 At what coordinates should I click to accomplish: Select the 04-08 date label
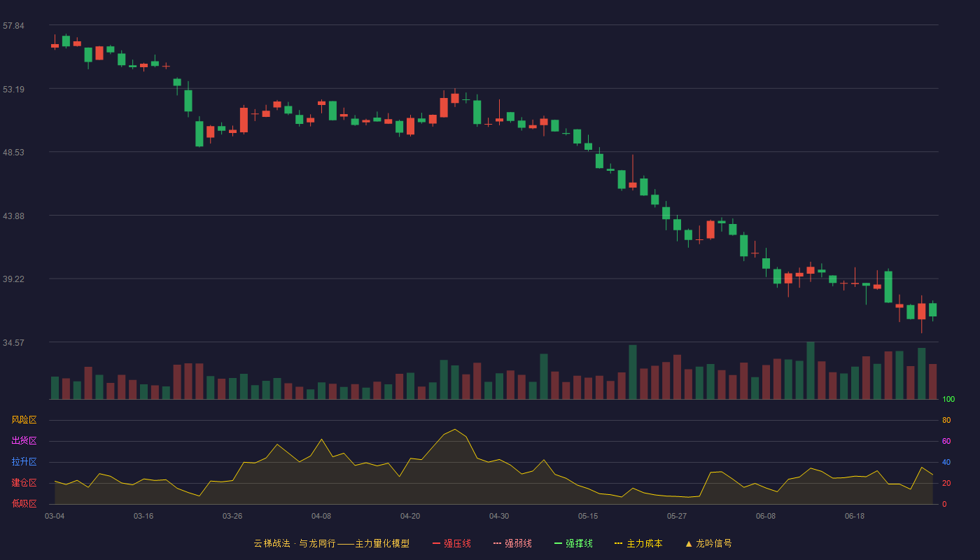[321, 516]
